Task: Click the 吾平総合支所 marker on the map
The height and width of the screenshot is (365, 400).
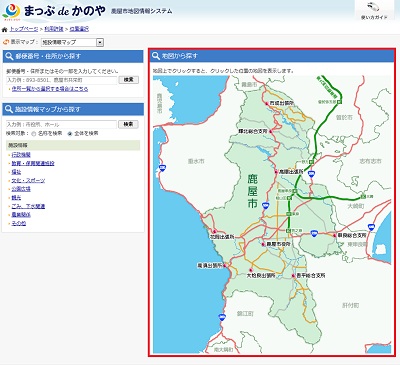Action: tap(293, 276)
